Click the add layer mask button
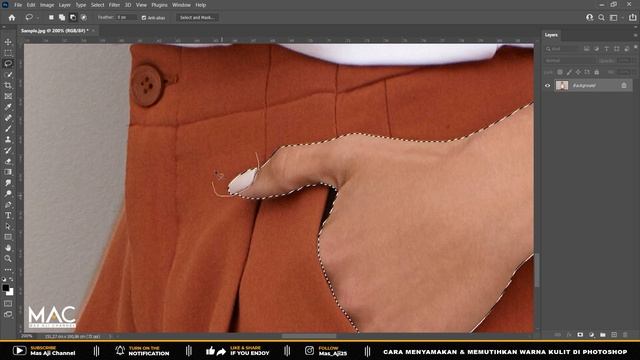Image resolution: width=640 pixels, height=360 pixels. (x=580, y=335)
